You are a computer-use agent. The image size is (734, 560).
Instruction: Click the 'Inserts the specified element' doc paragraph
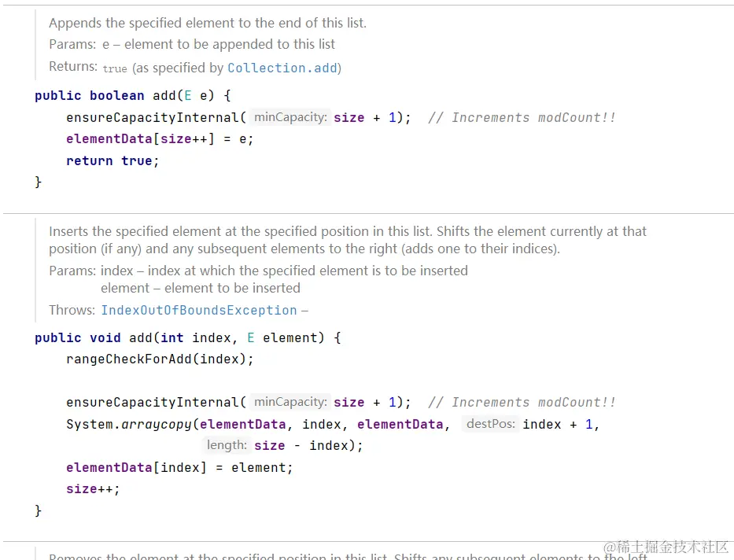coord(347,240)
